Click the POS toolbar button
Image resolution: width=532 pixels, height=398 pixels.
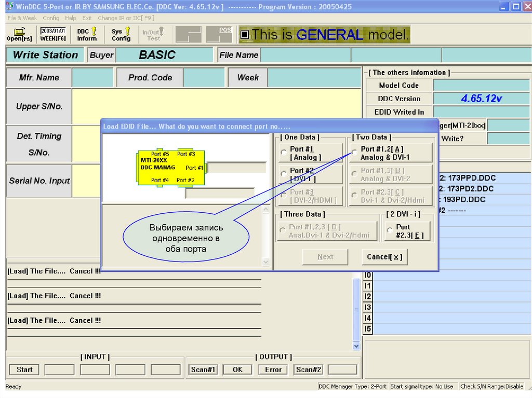pyautogui.click(x=219, y=34)
